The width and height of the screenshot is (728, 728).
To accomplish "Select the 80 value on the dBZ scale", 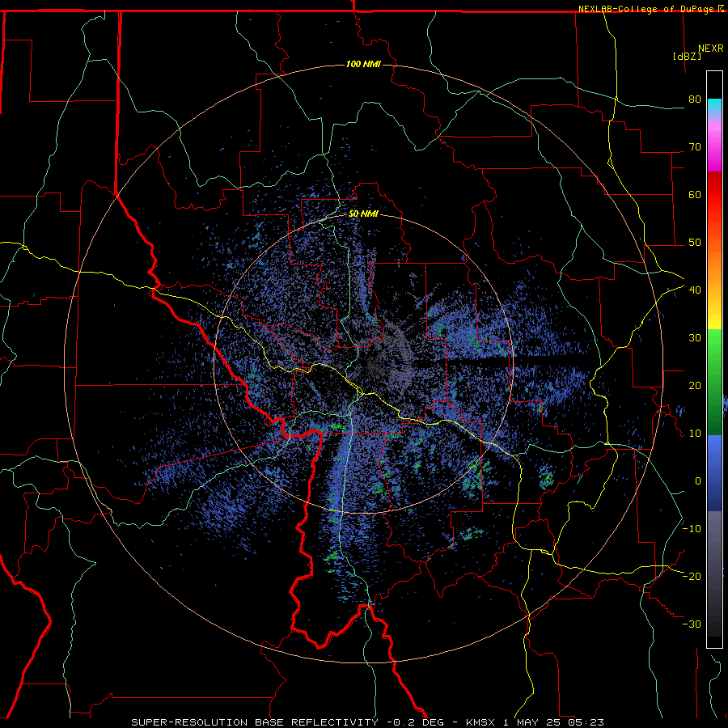I will coord(695,99).
